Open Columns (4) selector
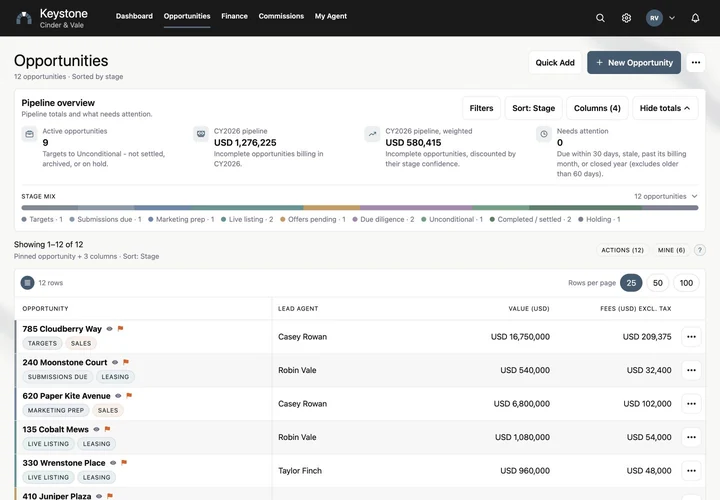The width and height of the screenshot is (720, 500). [597, 108]
